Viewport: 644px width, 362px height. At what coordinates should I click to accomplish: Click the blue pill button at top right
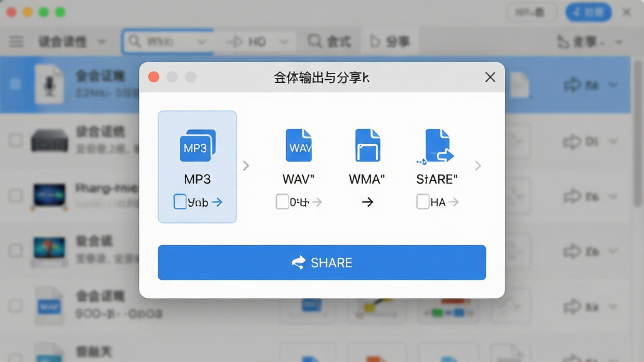point(588,13)
